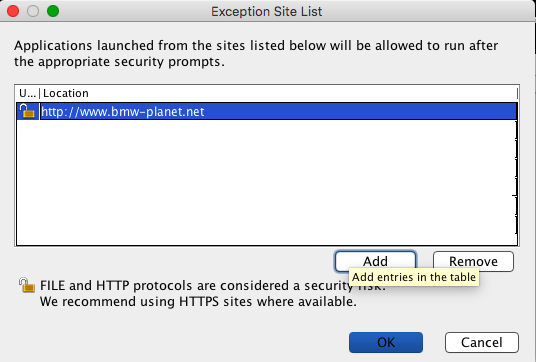The width and height of the screenshot is (536, 362).
Task: Add a new site entry
Action: pyautogui.click(x=375, y=261)
